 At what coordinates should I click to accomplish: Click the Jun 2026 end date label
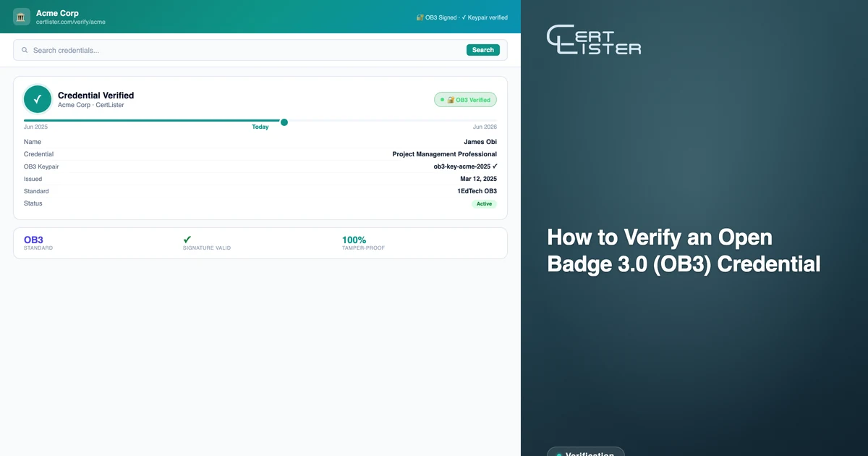tap(485, 127)
